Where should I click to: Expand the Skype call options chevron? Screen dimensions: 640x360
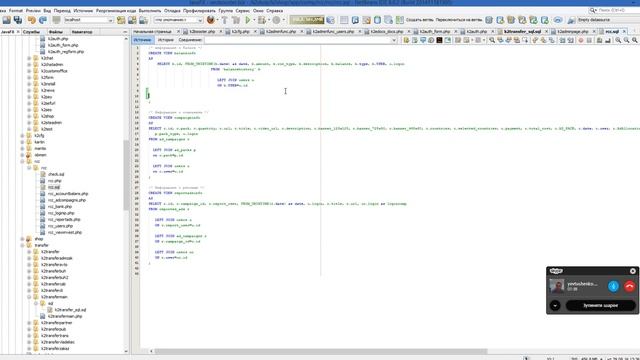click(555, 305)
